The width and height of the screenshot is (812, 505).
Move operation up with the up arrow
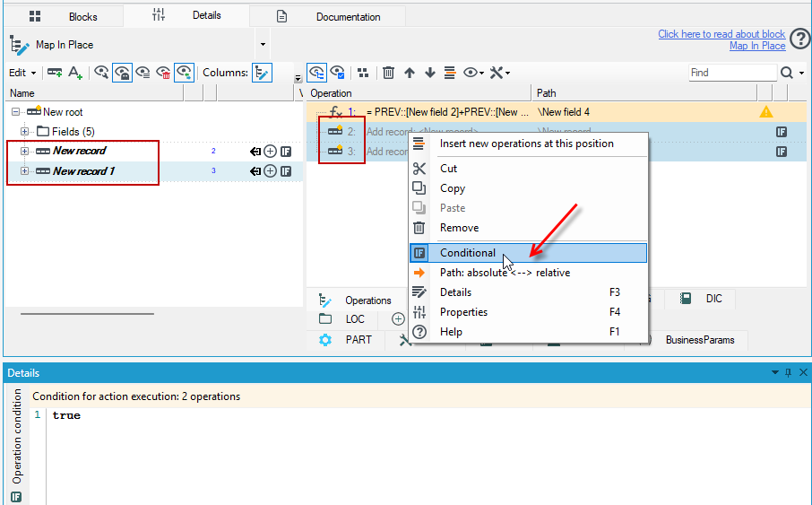click(x=410, y=73)
